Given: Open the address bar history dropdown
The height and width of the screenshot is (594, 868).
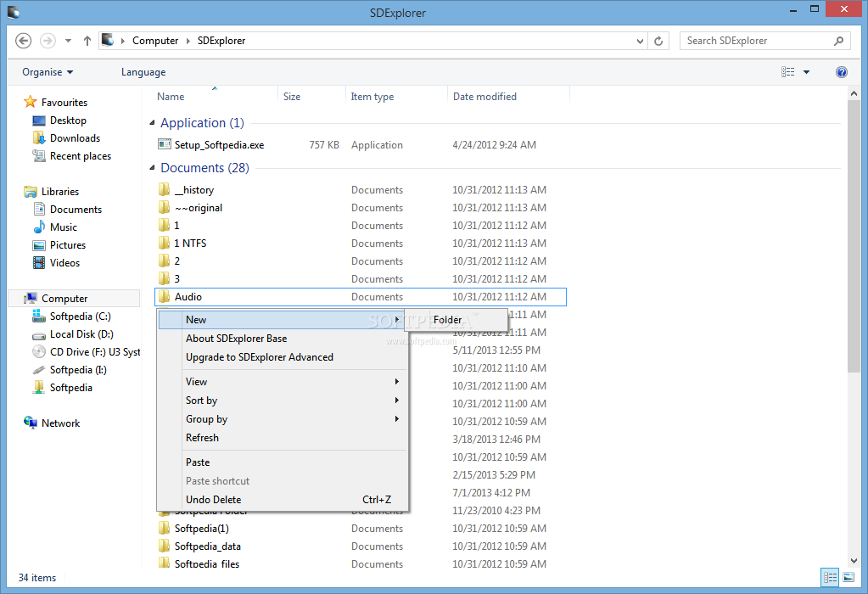Looking at the screenshot, I should click(640, 41).
